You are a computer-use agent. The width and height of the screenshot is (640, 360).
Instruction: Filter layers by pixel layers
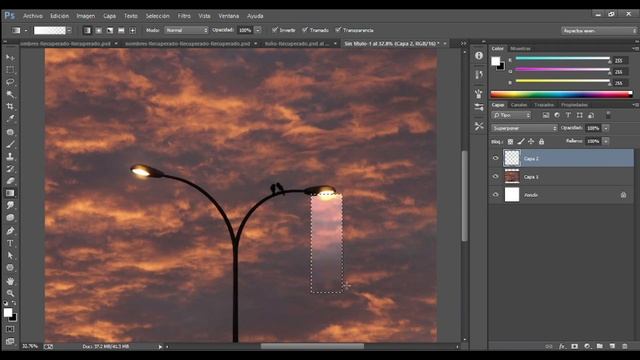point(546,116)
